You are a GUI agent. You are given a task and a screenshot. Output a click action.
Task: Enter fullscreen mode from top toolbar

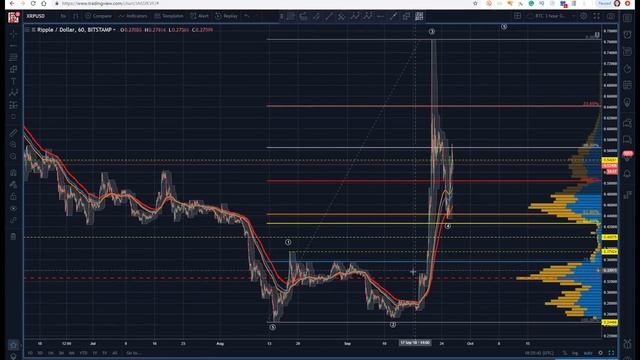click(597, 16)
